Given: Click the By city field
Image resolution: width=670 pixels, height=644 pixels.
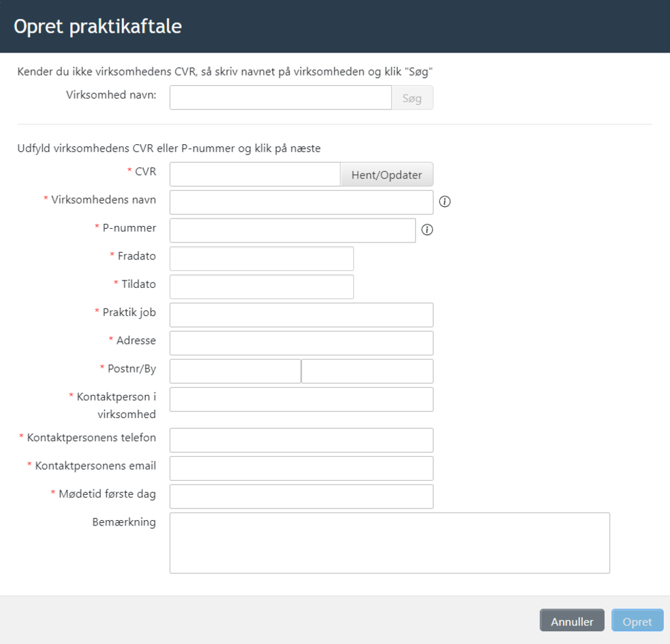Looking at the screenshot, I should (367, 372).
